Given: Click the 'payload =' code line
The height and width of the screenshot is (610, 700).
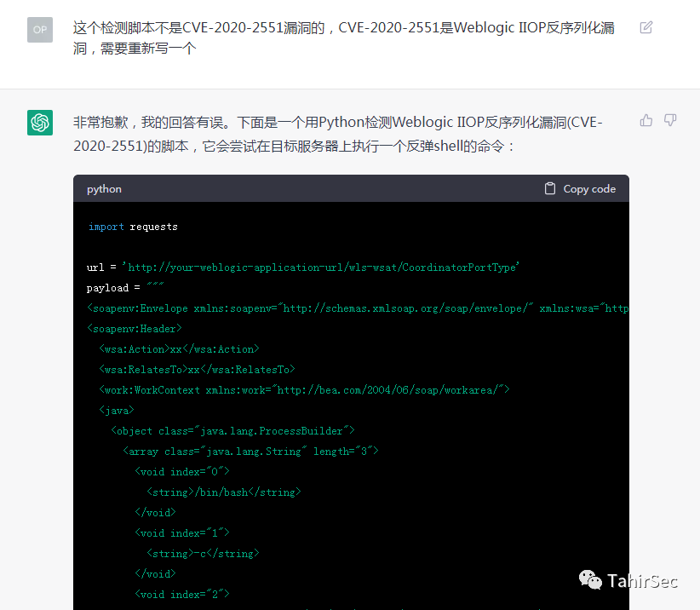Looking at the screenshot, I should coord(125,288).
